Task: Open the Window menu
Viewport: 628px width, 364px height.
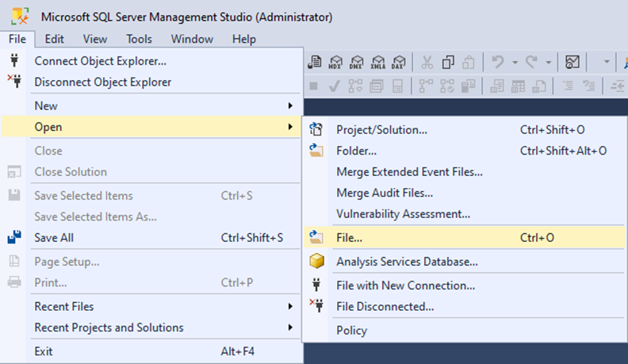Action: 192,39
